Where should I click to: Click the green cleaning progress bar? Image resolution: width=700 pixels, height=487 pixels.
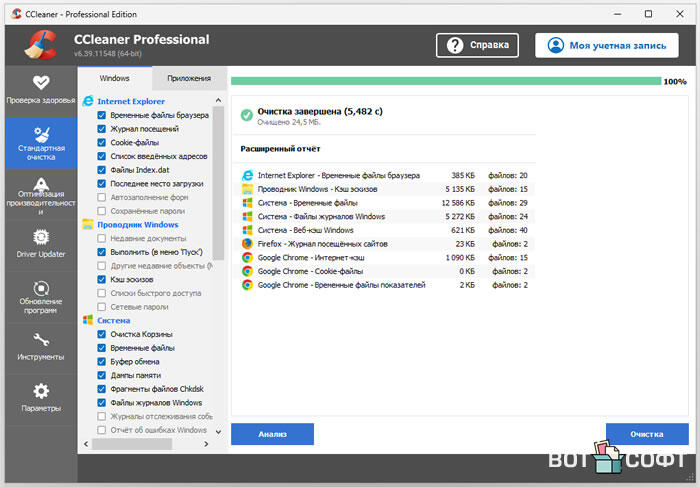(x=445, y=81)
